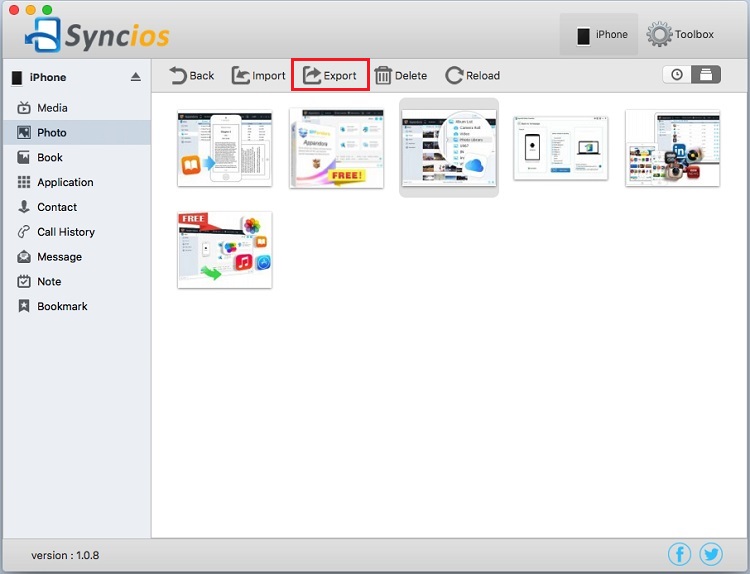The image size is (750, 574).
Task: Minimize the Syncios window
Action: 31,10
